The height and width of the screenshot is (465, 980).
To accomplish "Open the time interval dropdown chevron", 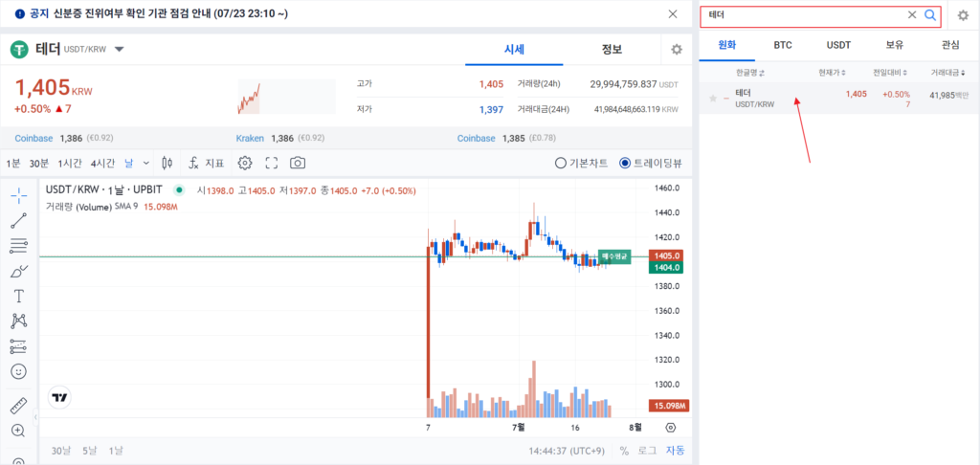I will pyautogui.click(x=146, y=163).
